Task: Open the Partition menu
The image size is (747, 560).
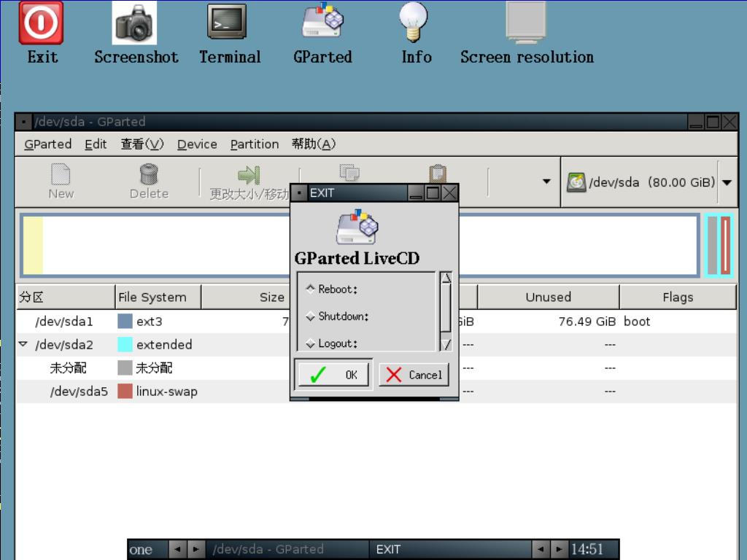Action: point(255,144)
